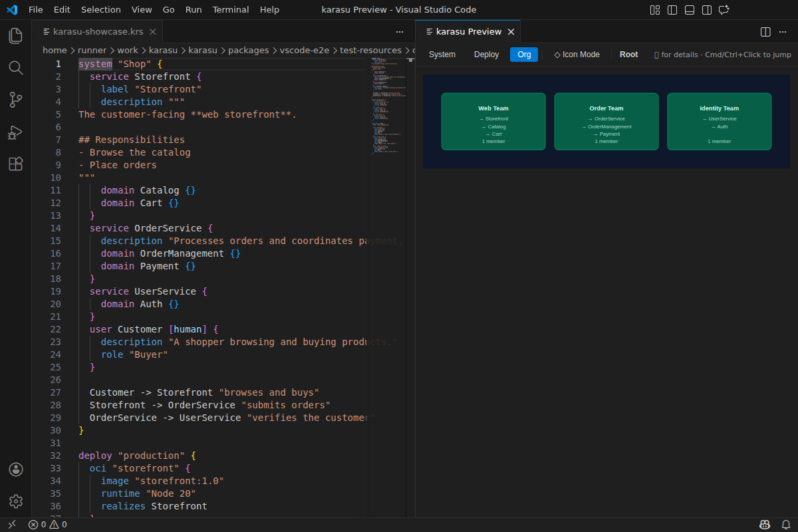Close the karasu-showcase.krs tab
Viewport: 798px width, 532px height.
(x=152, y=32)
